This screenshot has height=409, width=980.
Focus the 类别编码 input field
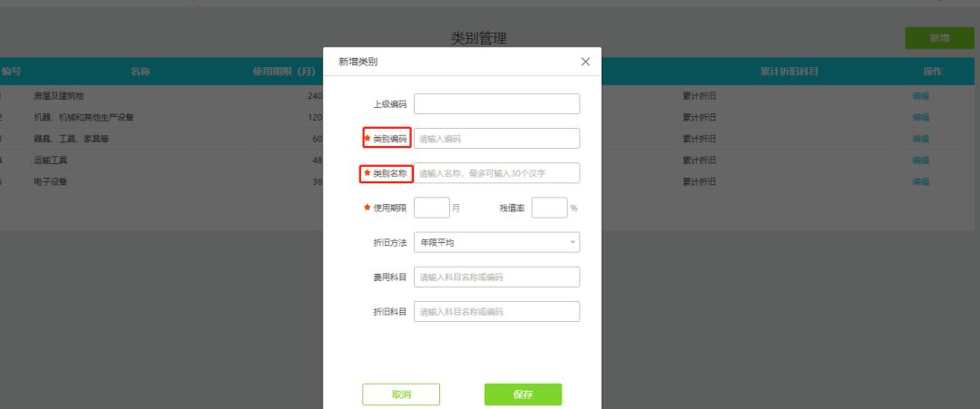tap(496, 138)
